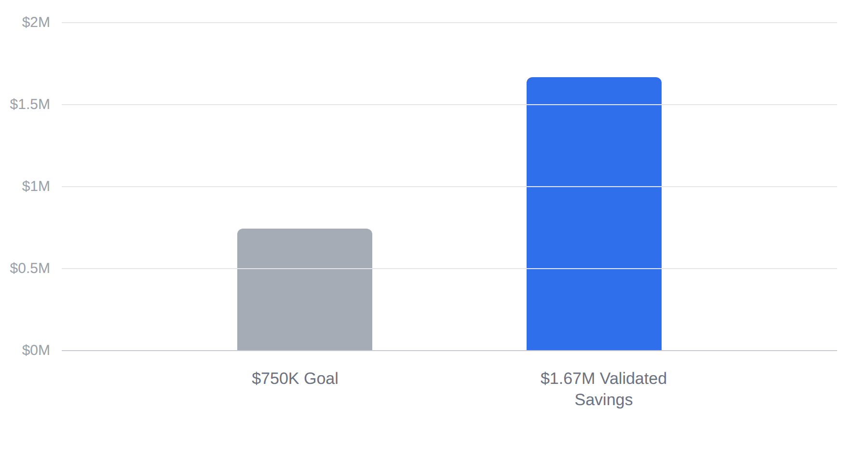Click the white $0.5M line crossing gray bar
The width and height of the screenshot is (868, 463).
pyautogui.click(x=305, y=269)
